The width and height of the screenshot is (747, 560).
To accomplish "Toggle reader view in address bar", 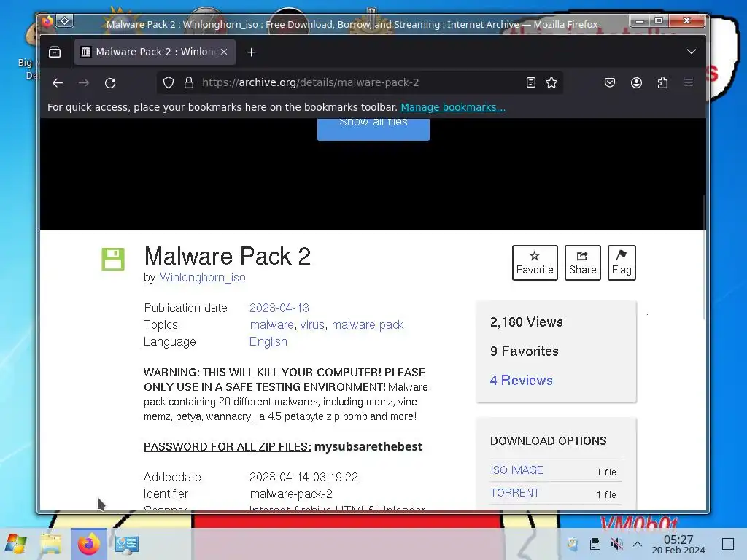I will [x=531, y=83].
